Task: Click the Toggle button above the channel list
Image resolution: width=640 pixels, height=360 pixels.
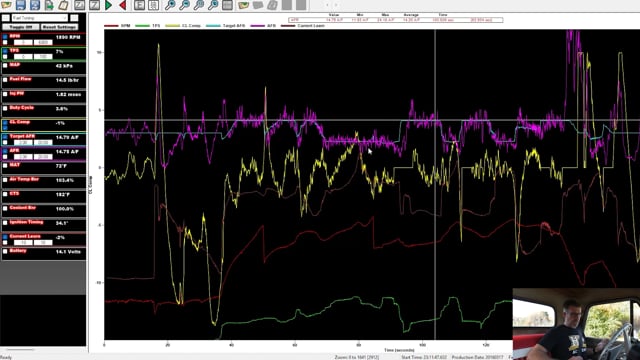Action: click(x=21, y=27)
